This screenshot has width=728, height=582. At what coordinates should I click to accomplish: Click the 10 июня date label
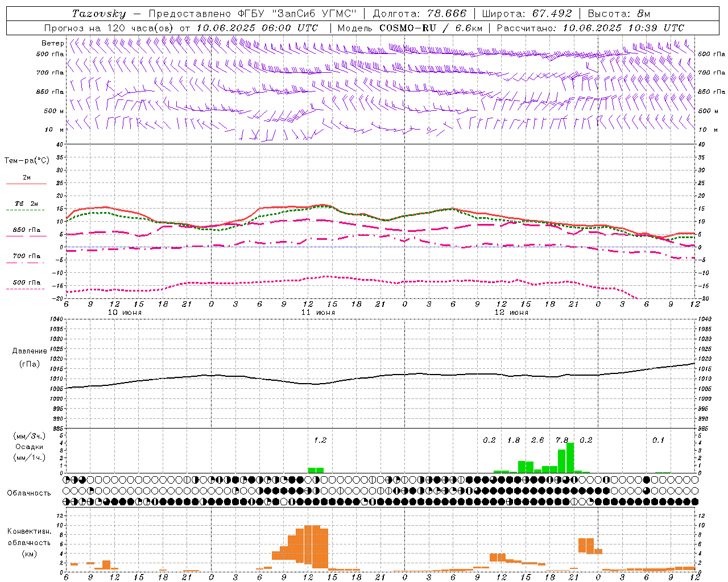coord(125,313)
